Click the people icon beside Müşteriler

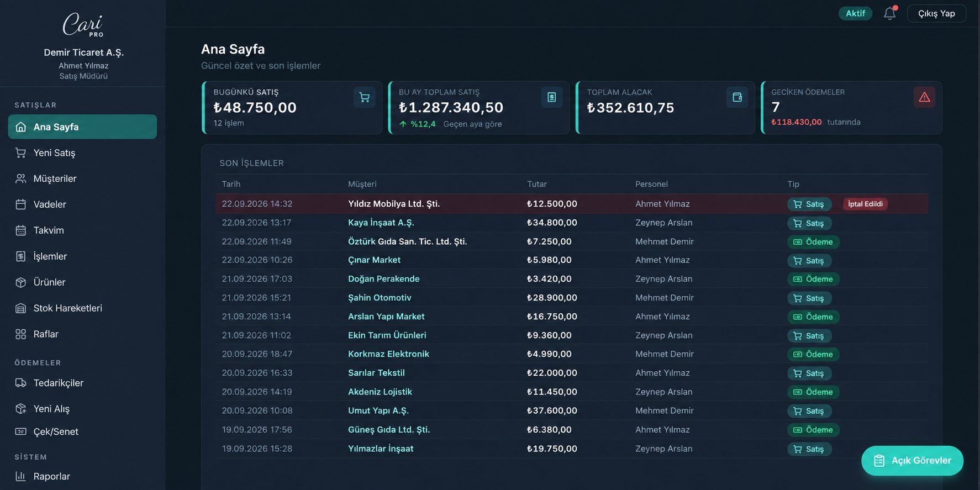[21, 179]
